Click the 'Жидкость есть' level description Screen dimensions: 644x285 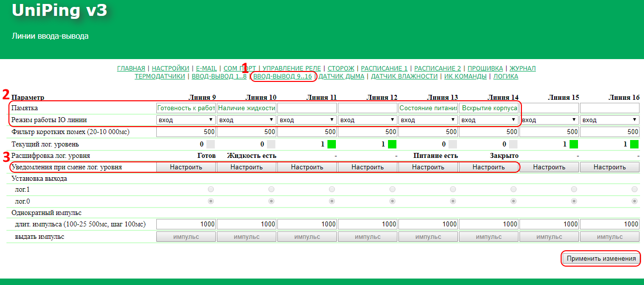[252, 155]
